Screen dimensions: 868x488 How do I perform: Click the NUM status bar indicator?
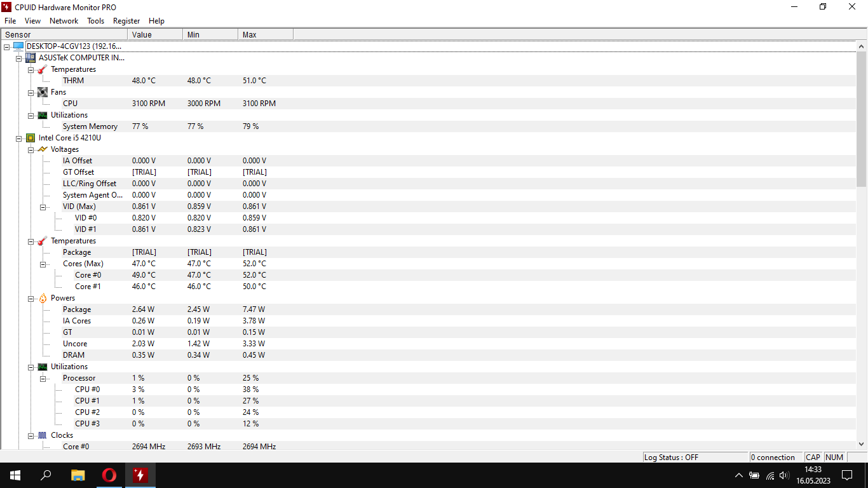tap(834, 457)
